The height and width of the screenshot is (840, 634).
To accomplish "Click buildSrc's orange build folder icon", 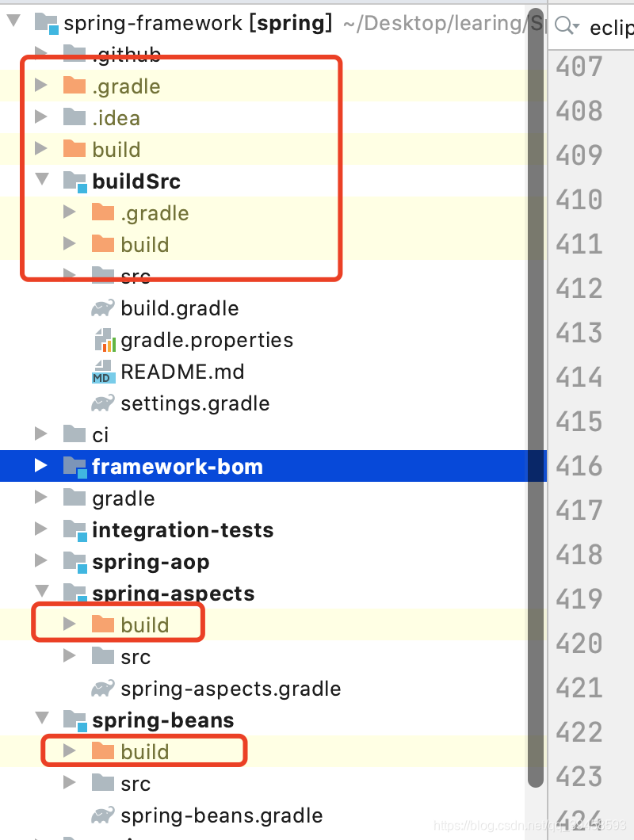I will point(103,244).
